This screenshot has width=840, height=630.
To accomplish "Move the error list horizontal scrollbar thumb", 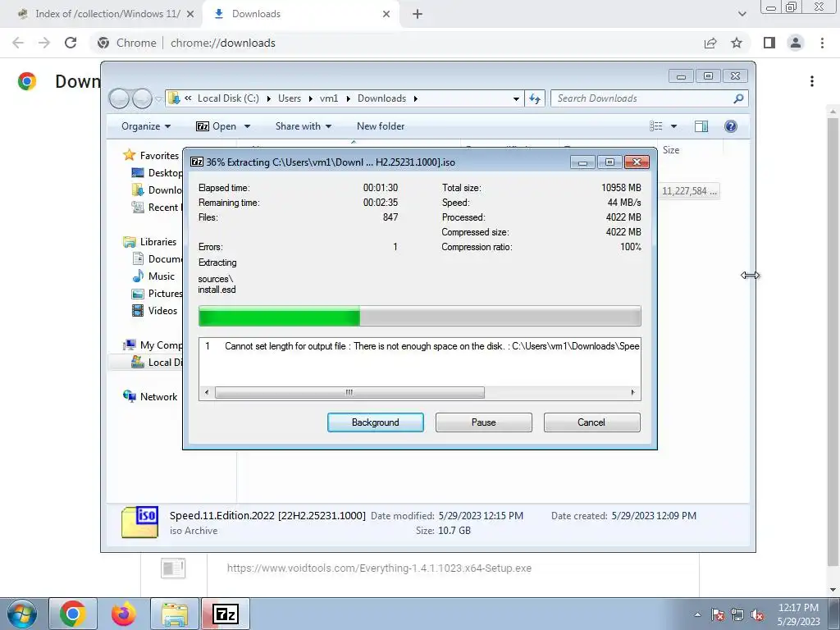I will (349, 393).
